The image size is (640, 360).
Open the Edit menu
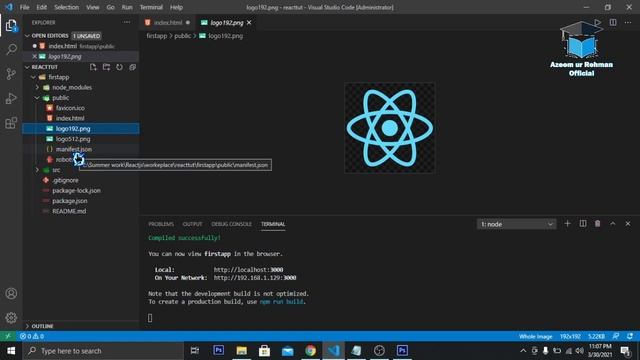click(x=41, y=7)
